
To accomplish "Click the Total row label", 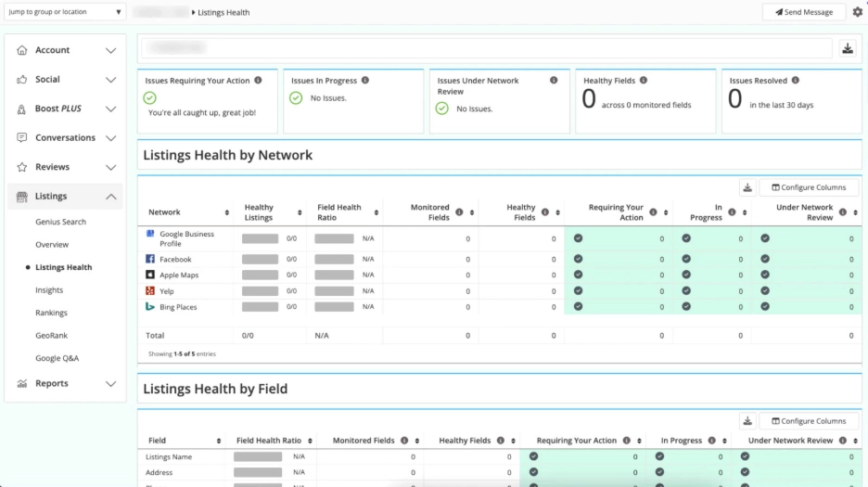I will (155, 335).
